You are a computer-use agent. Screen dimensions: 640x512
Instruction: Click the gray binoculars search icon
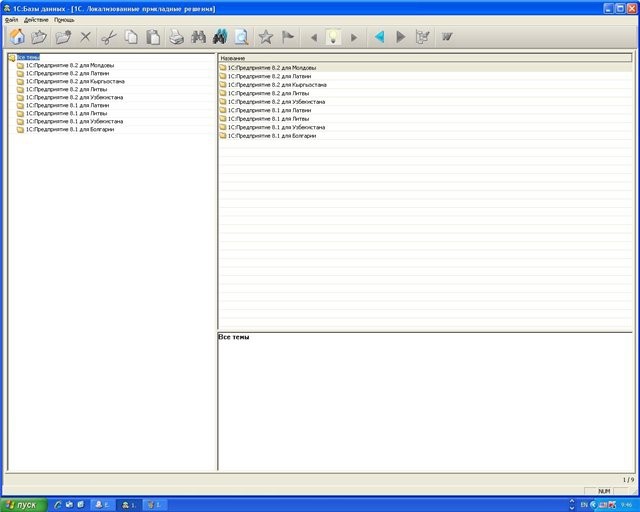(x=198, y=37)
